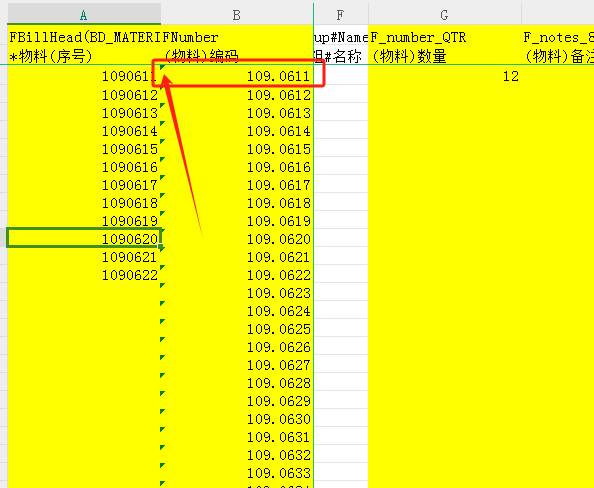Select cell with value 109.0613
Screen dimensions: 594x488
pyautogui.click(x=237, y=113)
